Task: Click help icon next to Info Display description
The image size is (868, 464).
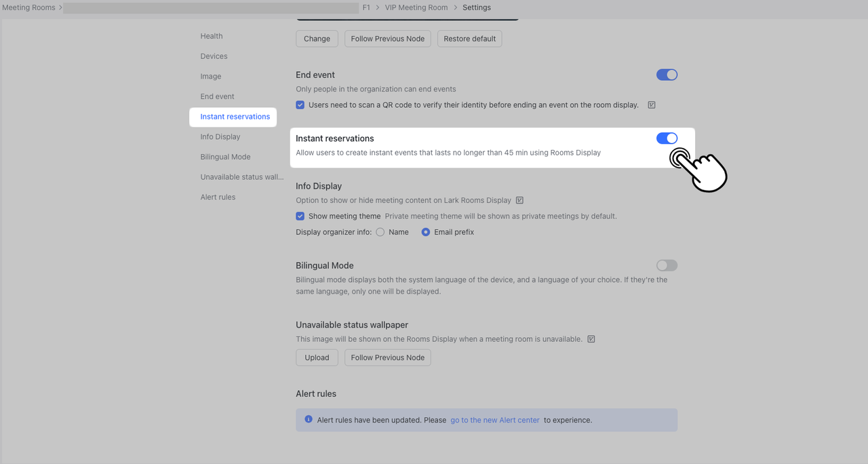Action: pos(519,200)
